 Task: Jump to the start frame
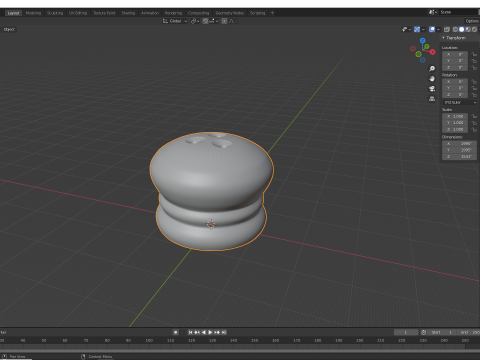[x=191, y=332]
